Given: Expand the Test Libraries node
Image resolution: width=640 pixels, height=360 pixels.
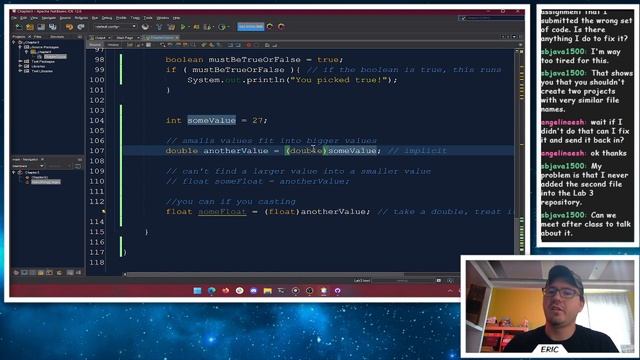Looking at the screenshot, I should coord(20,71).
